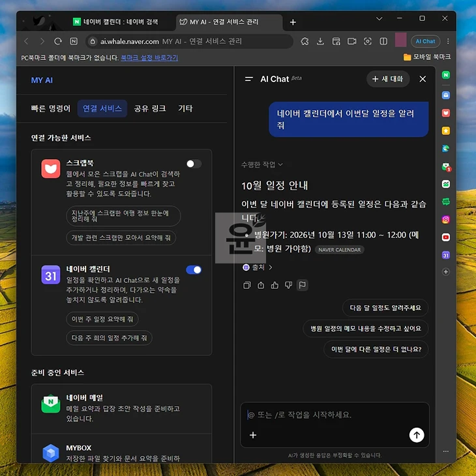Open the 모바일 북마크 folder
476x476 pixels.
click(427, 57)
